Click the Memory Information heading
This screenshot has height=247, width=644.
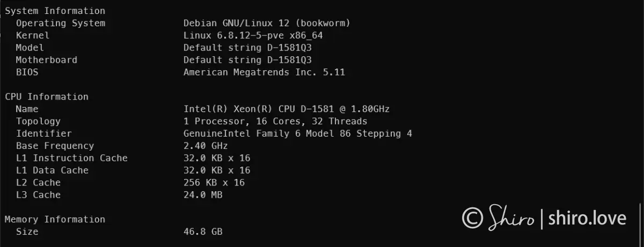(55, 219)
